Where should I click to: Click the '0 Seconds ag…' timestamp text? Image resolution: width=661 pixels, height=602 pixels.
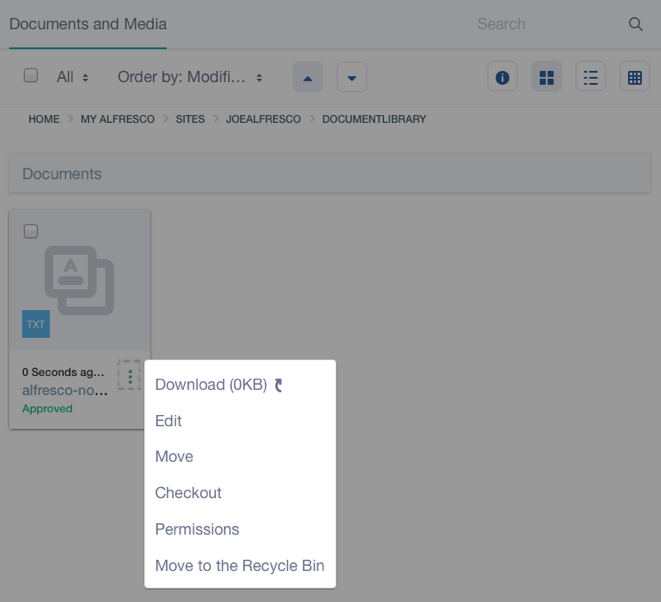tap(63, 372)
